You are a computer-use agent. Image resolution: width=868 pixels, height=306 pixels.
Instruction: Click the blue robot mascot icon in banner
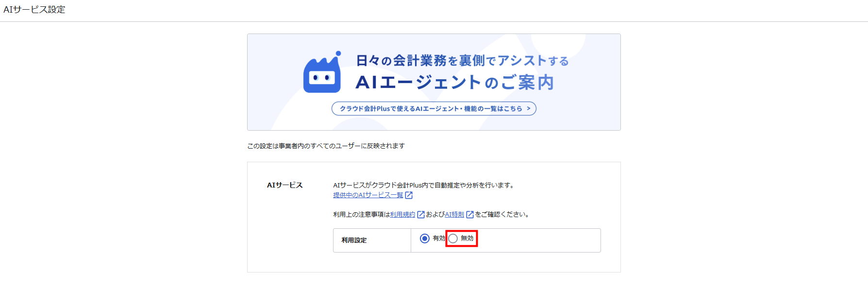click(x=322, y=74)
